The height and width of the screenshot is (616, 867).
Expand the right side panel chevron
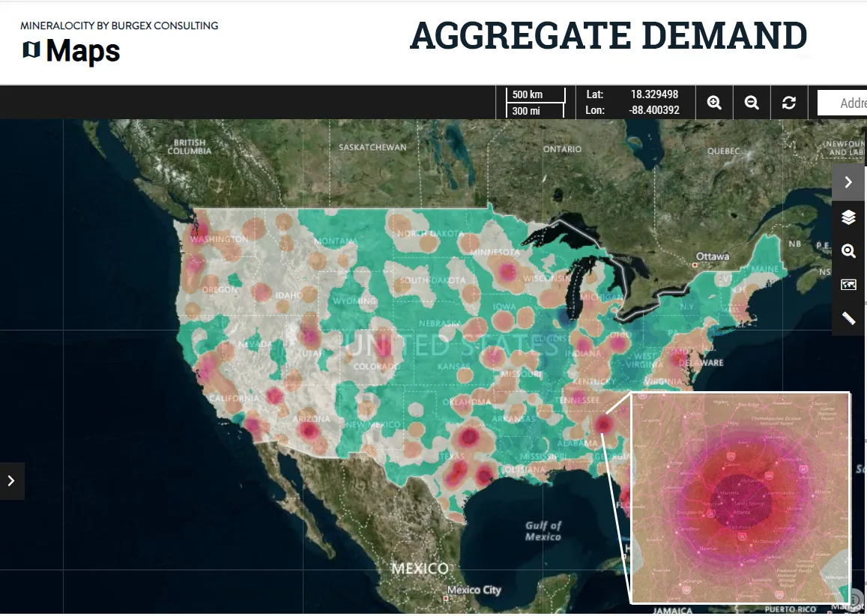tap(848, 182)
